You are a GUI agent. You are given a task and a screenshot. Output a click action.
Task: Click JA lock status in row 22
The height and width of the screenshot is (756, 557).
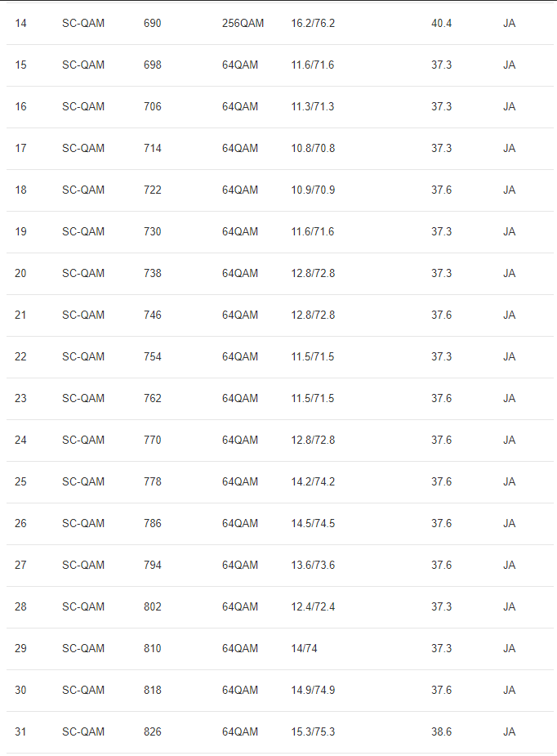510,357
